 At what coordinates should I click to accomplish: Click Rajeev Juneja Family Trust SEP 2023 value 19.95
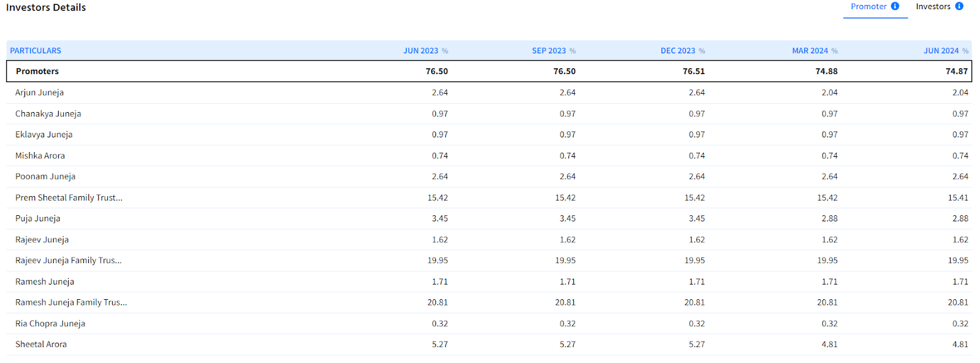[565, 261]
